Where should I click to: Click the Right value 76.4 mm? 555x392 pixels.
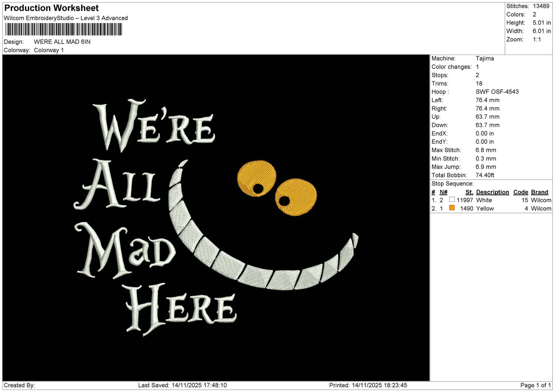[487, 108]
